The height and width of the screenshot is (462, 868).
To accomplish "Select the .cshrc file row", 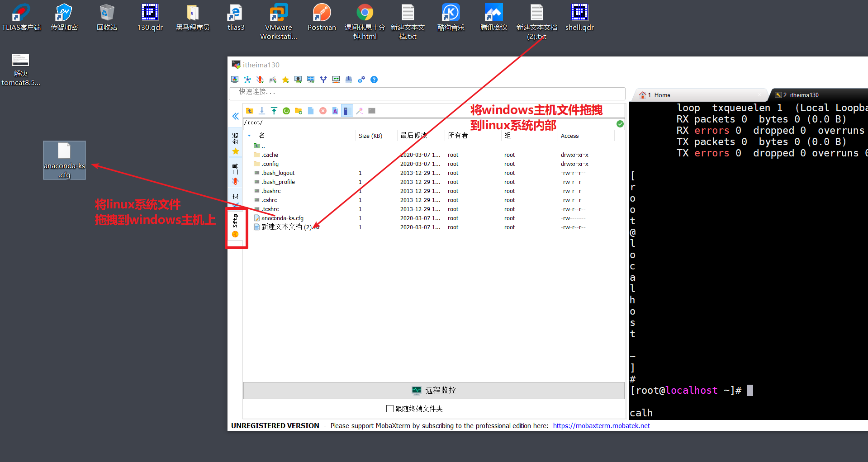I will click(x=433, y=200).
